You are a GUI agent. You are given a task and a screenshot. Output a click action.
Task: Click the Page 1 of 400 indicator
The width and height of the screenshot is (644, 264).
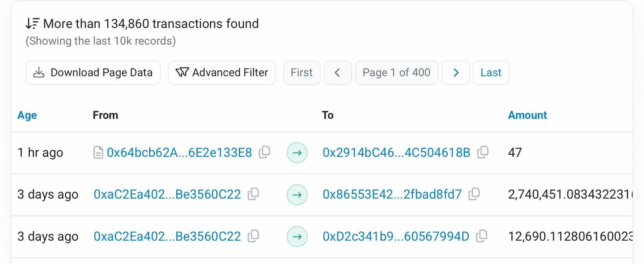tap(396, 73)
